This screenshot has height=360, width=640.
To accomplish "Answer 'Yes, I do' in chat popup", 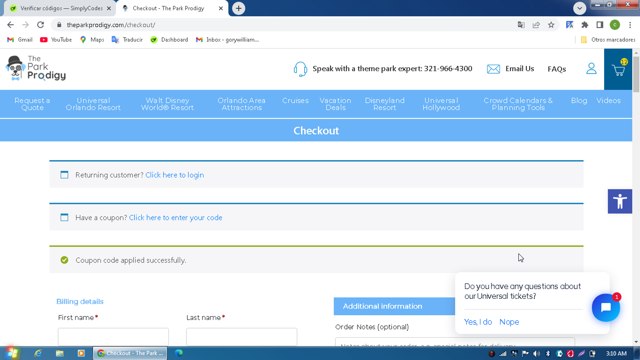I will tap(478, 322).
